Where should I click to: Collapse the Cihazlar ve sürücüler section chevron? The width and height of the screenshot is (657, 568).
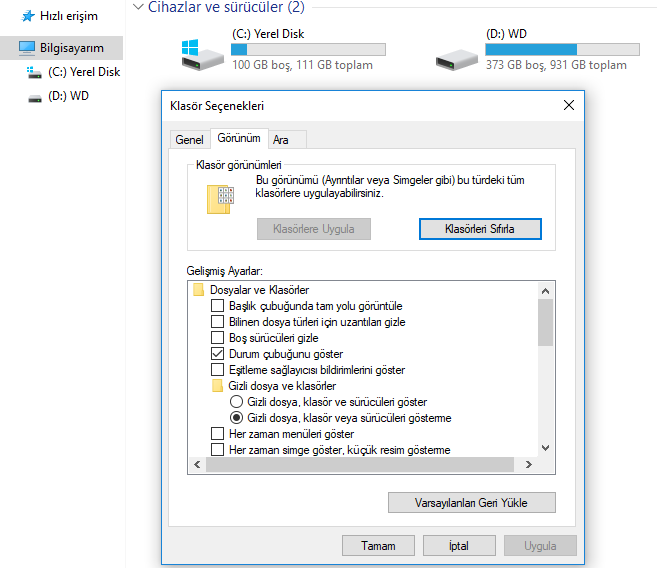(138, 7)
